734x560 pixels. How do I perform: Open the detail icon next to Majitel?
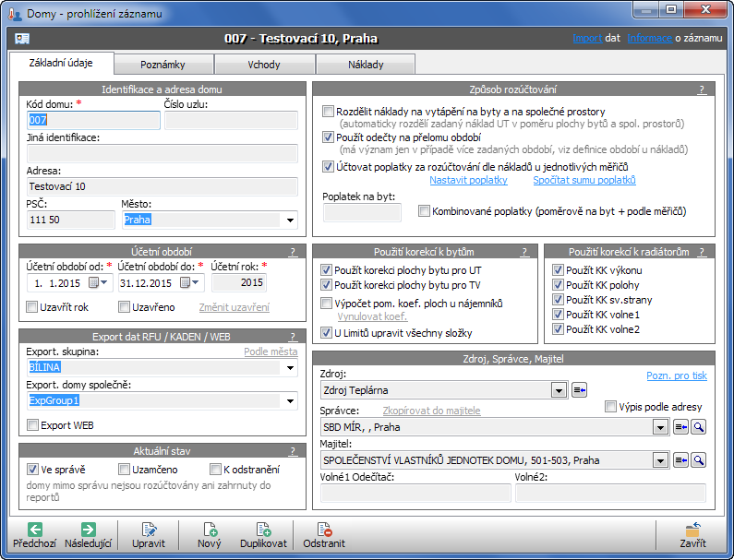[680, 460]
